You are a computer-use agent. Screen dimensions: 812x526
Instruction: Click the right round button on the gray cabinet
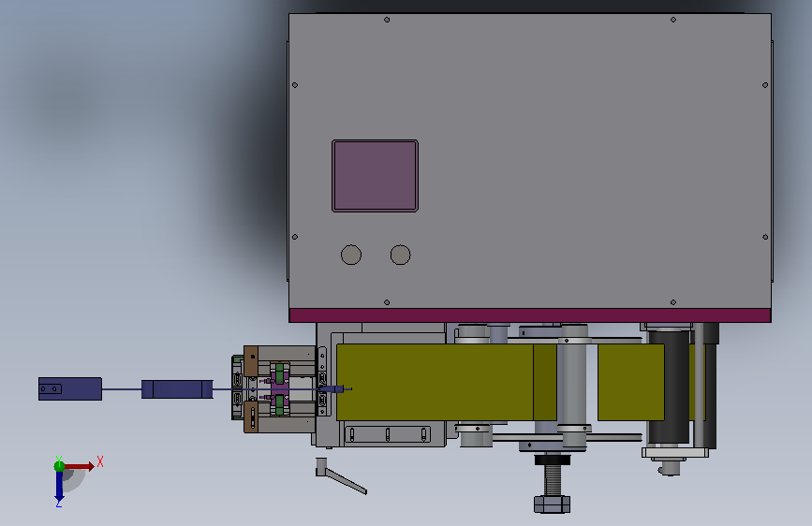click(400, 255)
